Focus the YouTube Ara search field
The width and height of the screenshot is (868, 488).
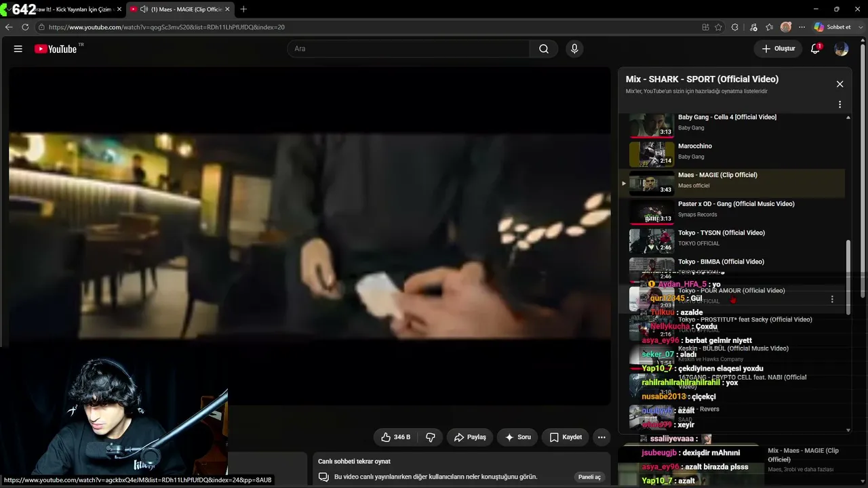pos(409,49)
